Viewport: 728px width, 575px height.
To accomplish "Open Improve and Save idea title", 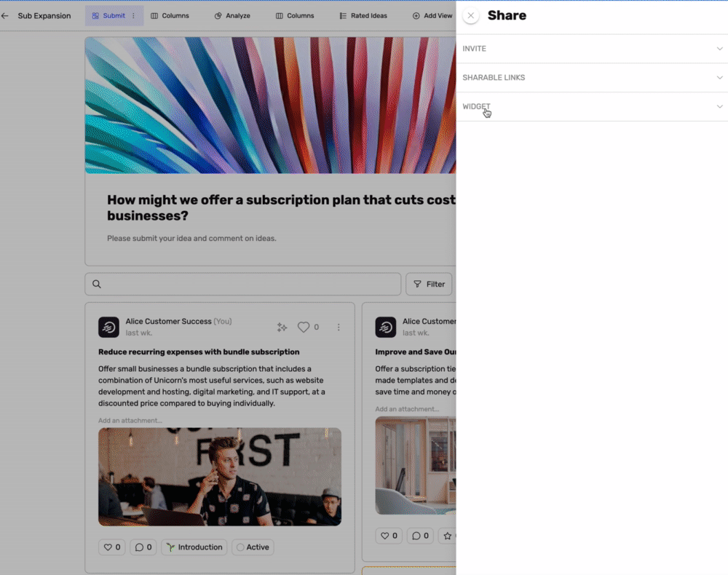I will coord(416,352).
